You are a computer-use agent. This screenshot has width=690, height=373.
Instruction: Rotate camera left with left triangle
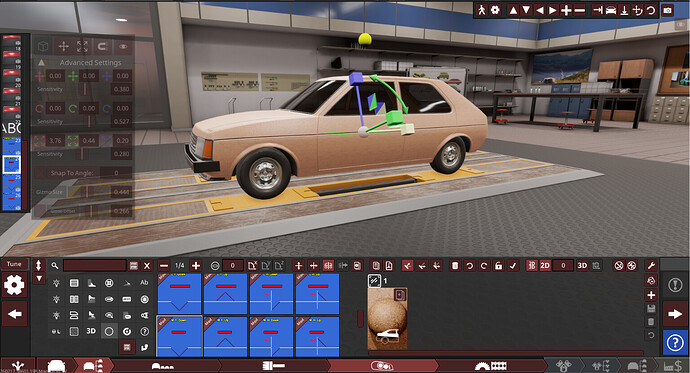coord(540,10)
